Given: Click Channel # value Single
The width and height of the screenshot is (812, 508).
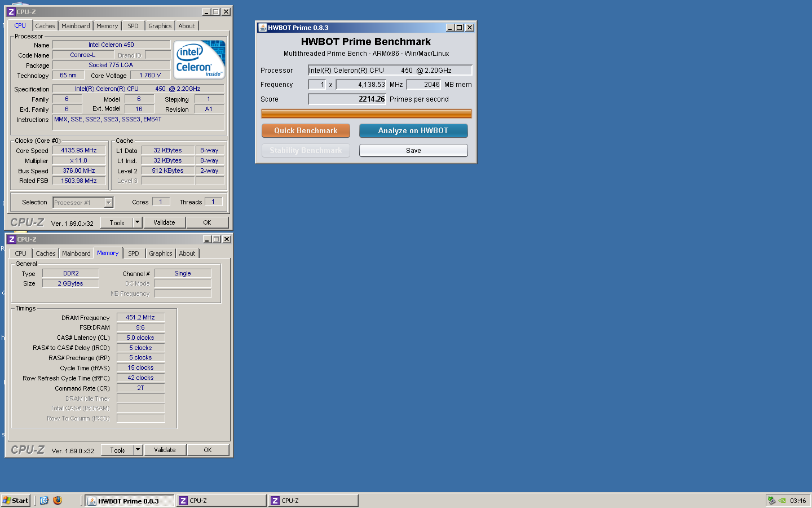Looking at the screenshot, I should click(x=183, y=273).
